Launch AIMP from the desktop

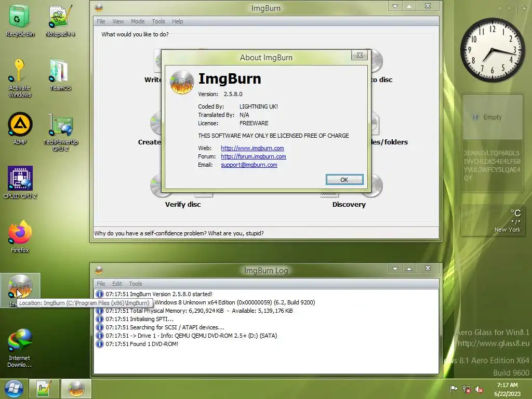tap(20, 128)
